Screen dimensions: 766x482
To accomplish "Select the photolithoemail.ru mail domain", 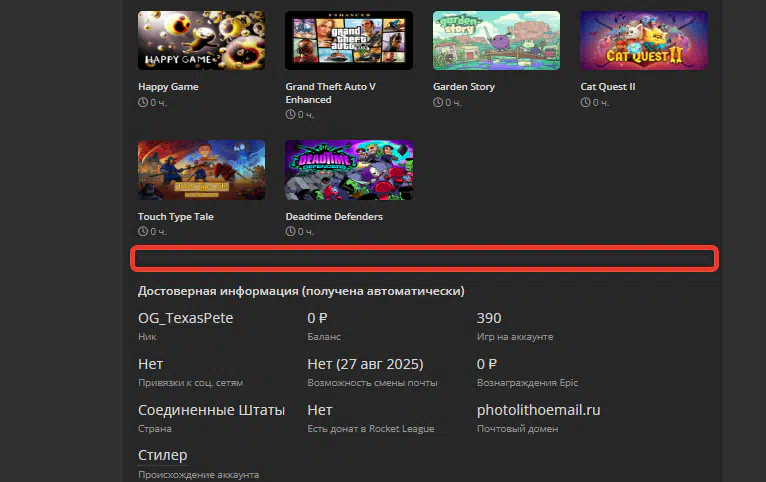I will point(538,410).
